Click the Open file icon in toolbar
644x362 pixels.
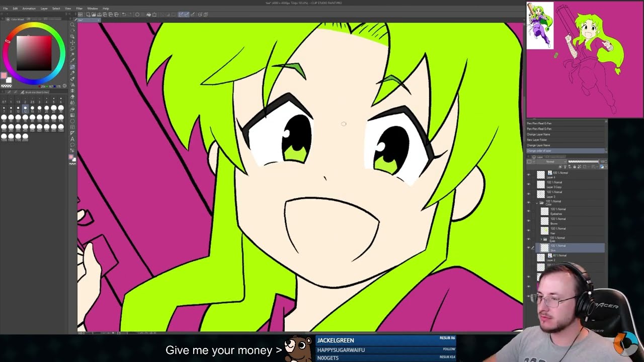[94, 14]
